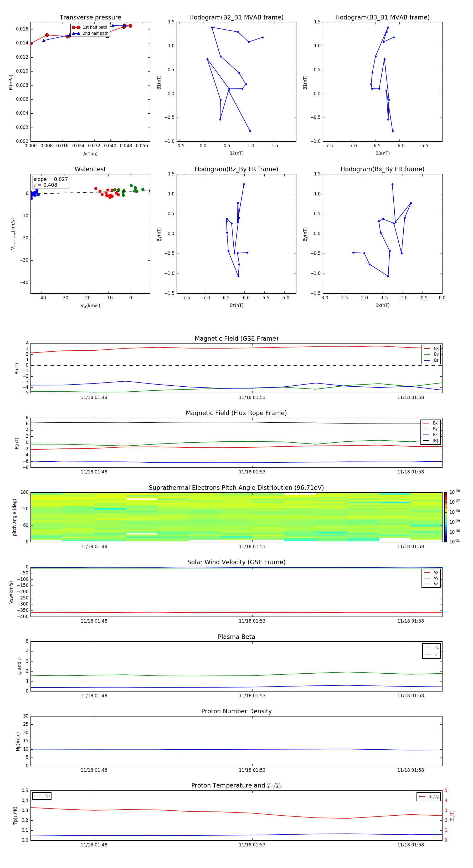The image size is (473, 868).
Task: Click the 'Hodogram(Bx_By FR frame)' title
Action: 382,169
